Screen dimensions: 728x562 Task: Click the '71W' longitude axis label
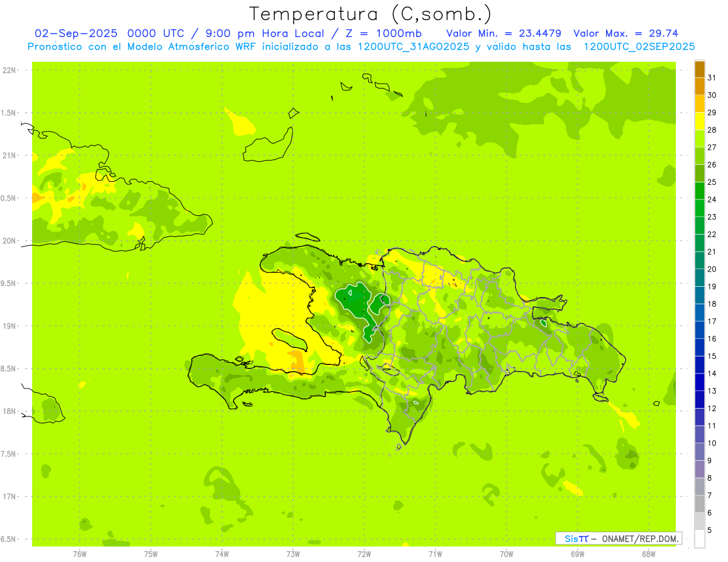pyautogui.click(x=435, y=554)
